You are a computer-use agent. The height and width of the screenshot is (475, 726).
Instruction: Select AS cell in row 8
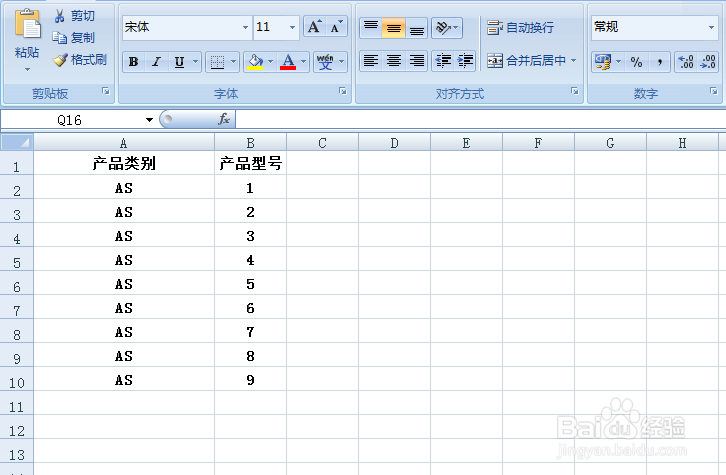click(124, 331)
